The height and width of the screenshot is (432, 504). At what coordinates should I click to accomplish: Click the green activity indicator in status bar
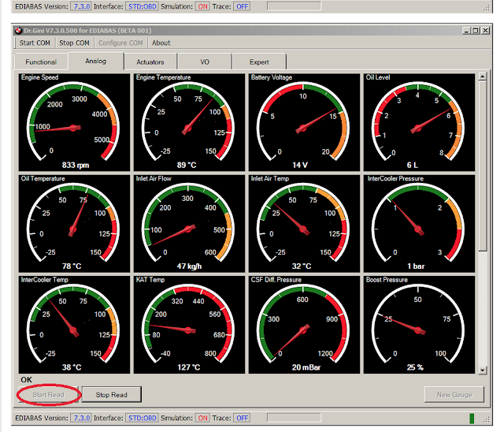(x=472, y=419)
